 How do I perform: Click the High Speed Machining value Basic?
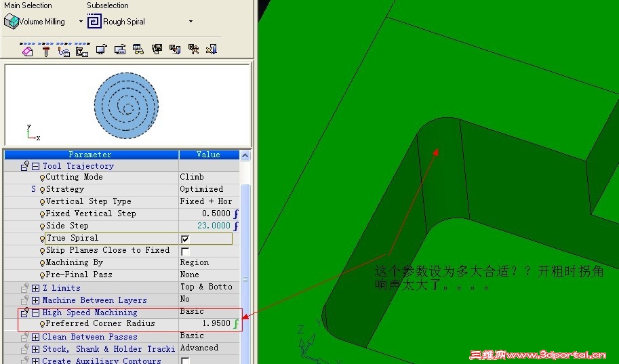[192, 311]
